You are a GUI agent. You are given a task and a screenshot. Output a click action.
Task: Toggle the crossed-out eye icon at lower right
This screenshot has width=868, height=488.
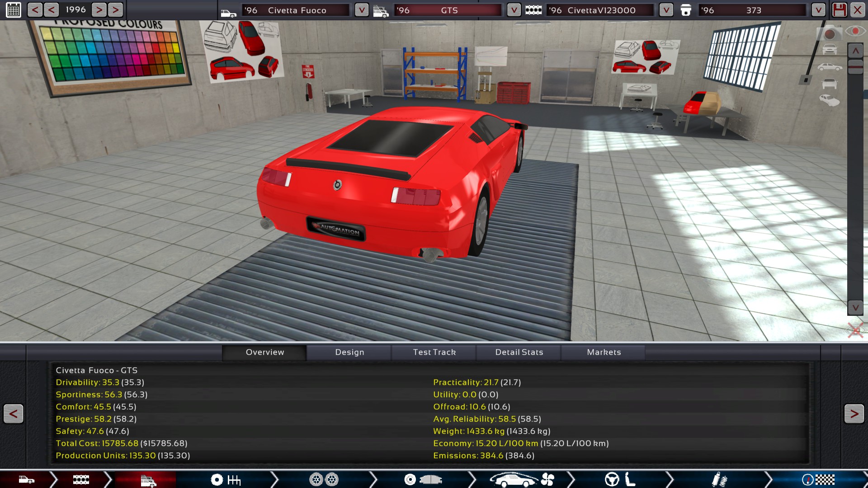855,330
